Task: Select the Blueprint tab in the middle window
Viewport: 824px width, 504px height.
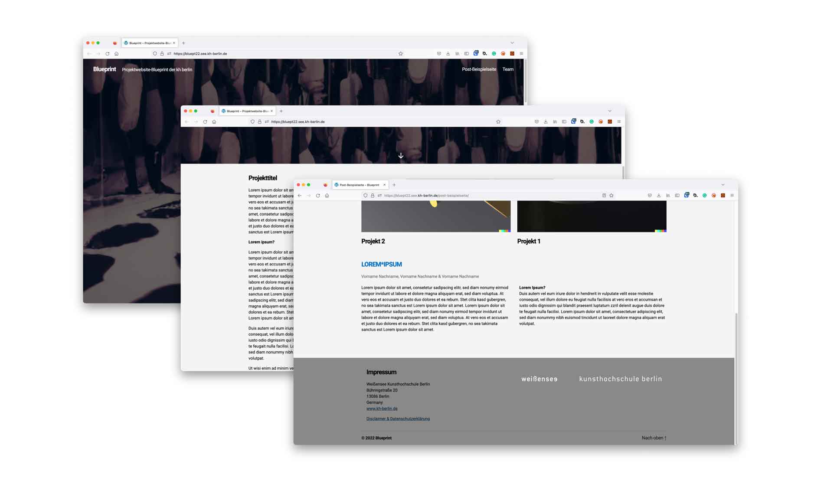Action: click(x=247, y=111)
